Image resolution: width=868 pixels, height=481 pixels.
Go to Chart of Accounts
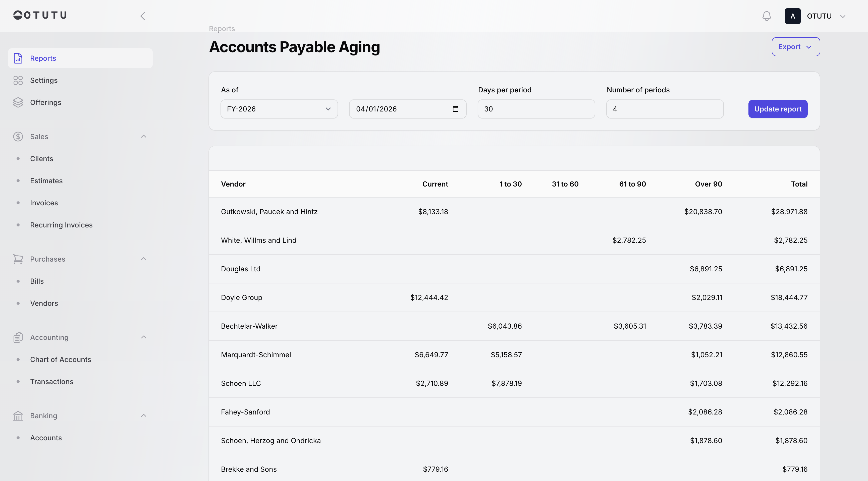click(61, 359)
